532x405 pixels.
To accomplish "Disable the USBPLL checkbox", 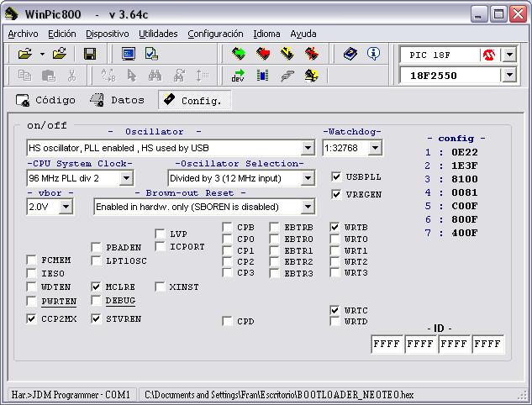I will click(337, 177).
